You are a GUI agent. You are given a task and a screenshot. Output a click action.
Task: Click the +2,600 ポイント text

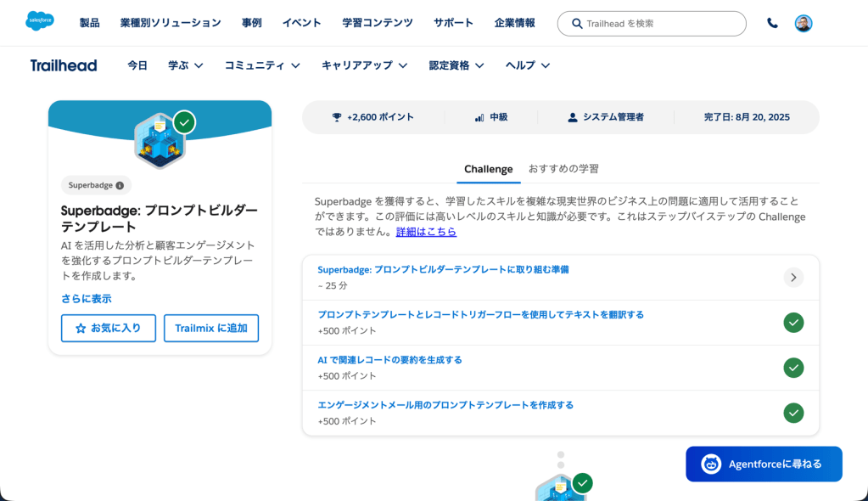tap(380, 117)
